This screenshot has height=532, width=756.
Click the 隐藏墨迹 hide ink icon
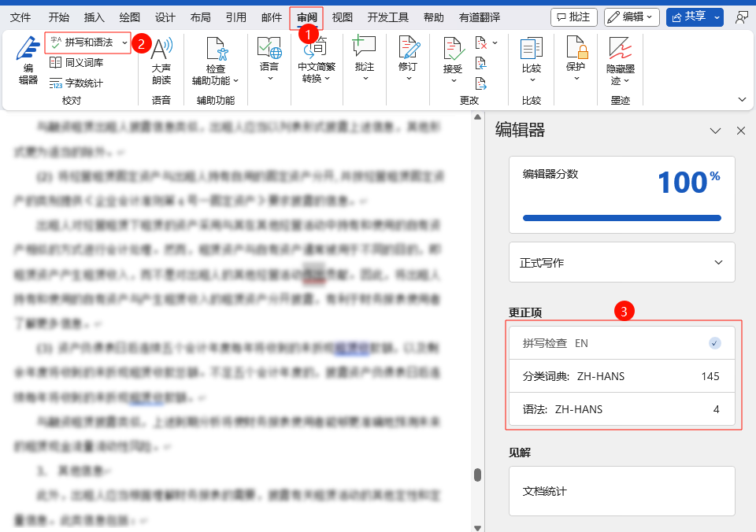coord(621,61)
